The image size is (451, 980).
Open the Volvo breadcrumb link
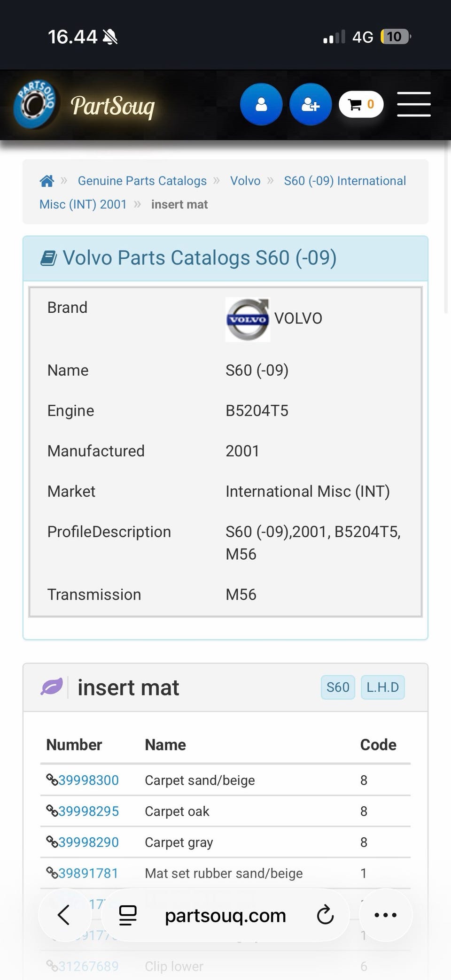coord(245,181)
